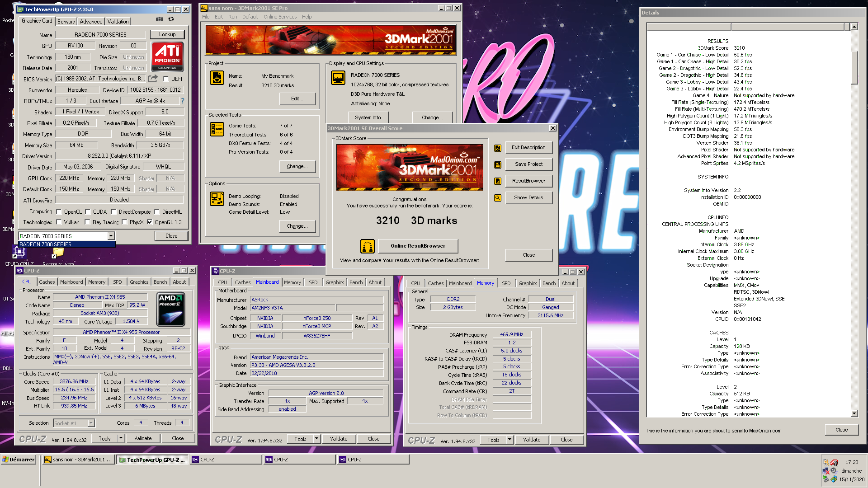The image size is (868, 488).
Task: Open the Validation tab in GPU-Z
Action: point(118,22)
